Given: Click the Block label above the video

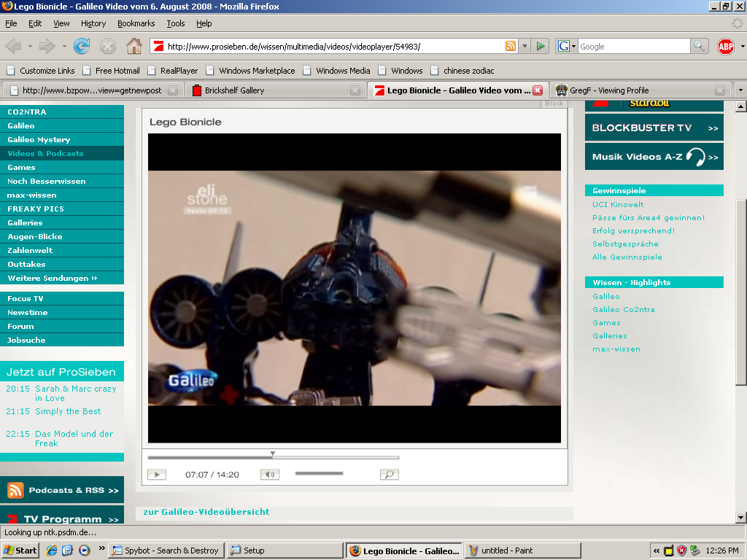Looking at the screenshot, I should point(554,104).
